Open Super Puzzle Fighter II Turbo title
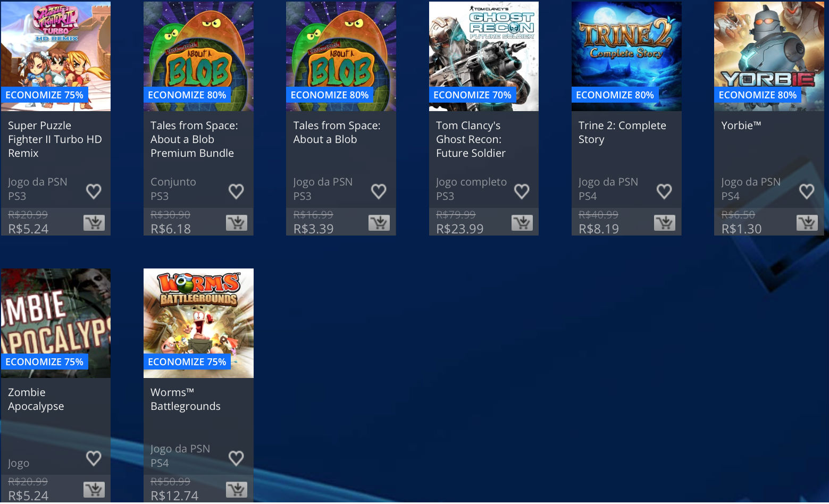Image resolution: width=829 pixels, height=504 pixels. coord(55,139)
